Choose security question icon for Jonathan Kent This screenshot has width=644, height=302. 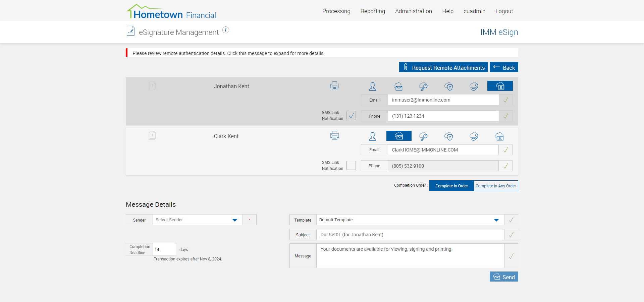click(449, 86)
